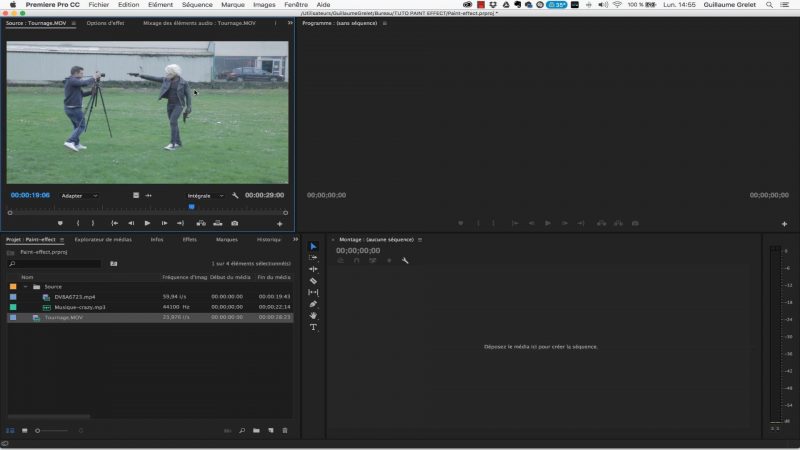Select the Ripple Edit tool

point(313,269)
